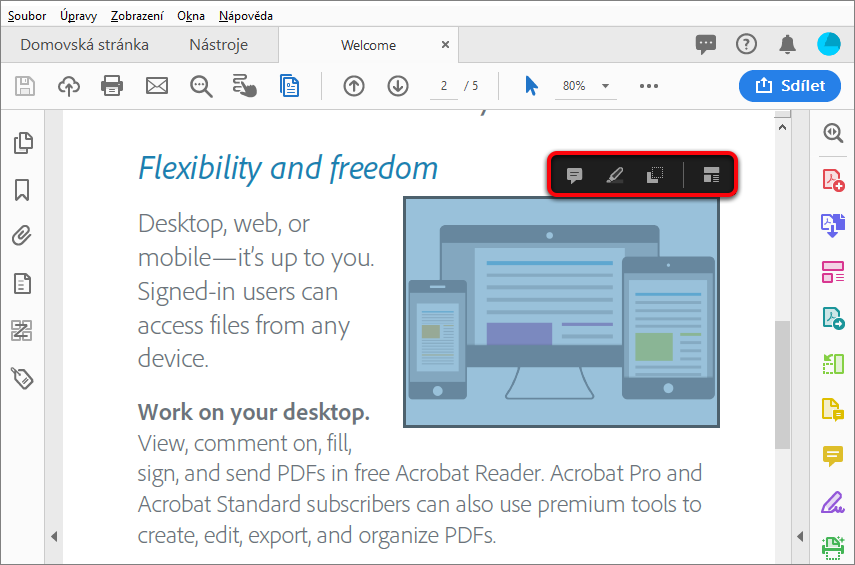Click the Work on your desktop text
The height and width of the screenshot is (565, 855).
coord(254,412)
